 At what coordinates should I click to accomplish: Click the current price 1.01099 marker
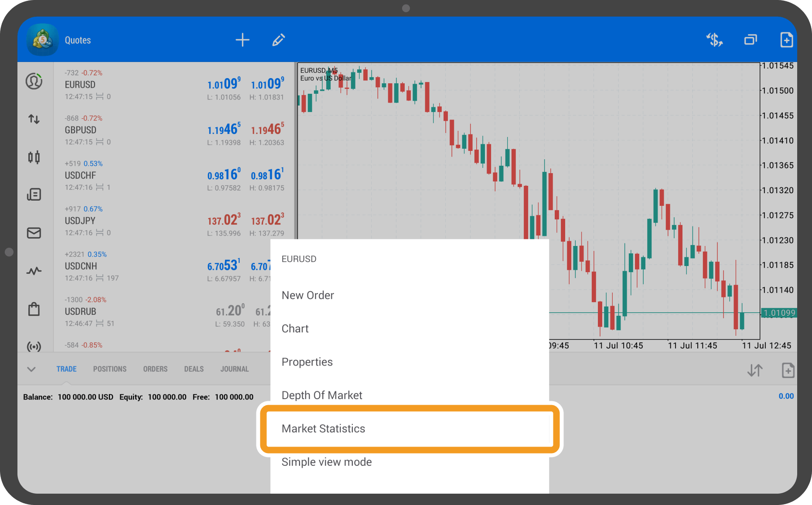[779, 313]
